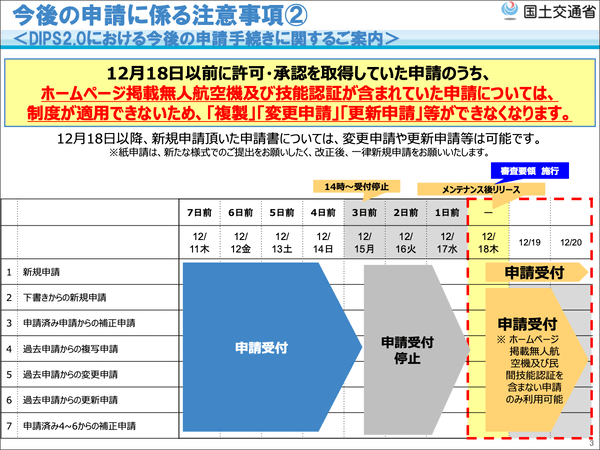Click the 12/12金 date cell

point(241,243)
